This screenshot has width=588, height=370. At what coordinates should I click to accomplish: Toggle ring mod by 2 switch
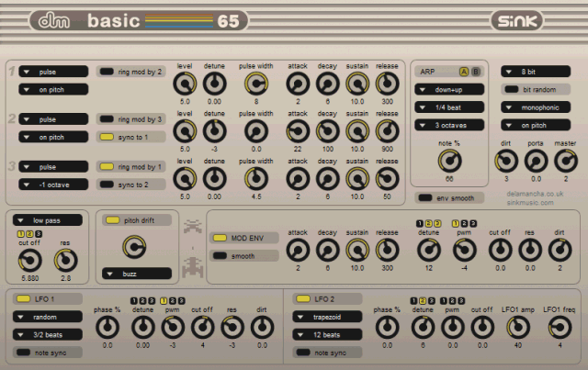(130, 71)
